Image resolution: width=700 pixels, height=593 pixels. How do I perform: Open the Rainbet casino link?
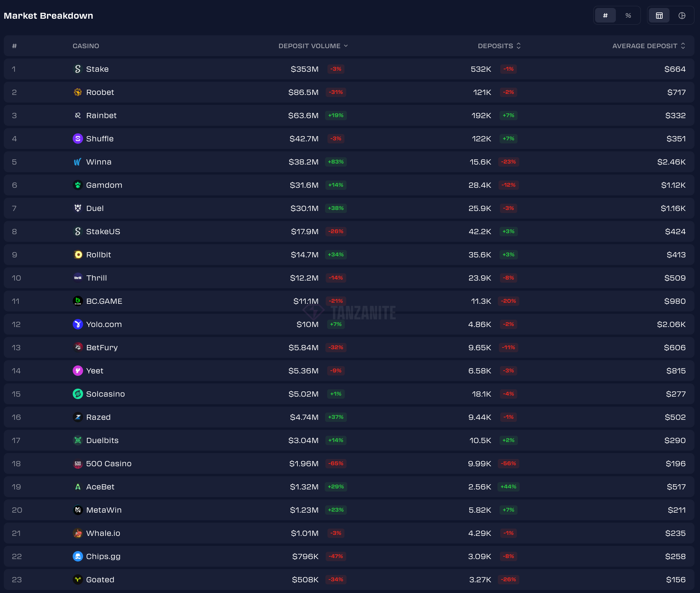[x=101, y=115]
